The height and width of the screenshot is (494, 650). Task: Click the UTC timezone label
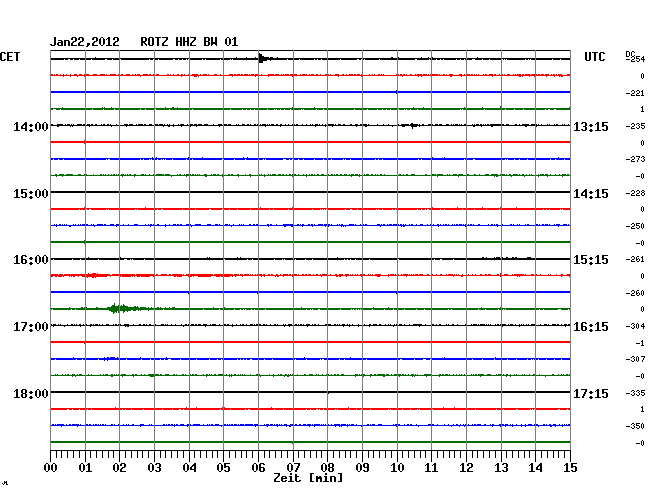594,57
